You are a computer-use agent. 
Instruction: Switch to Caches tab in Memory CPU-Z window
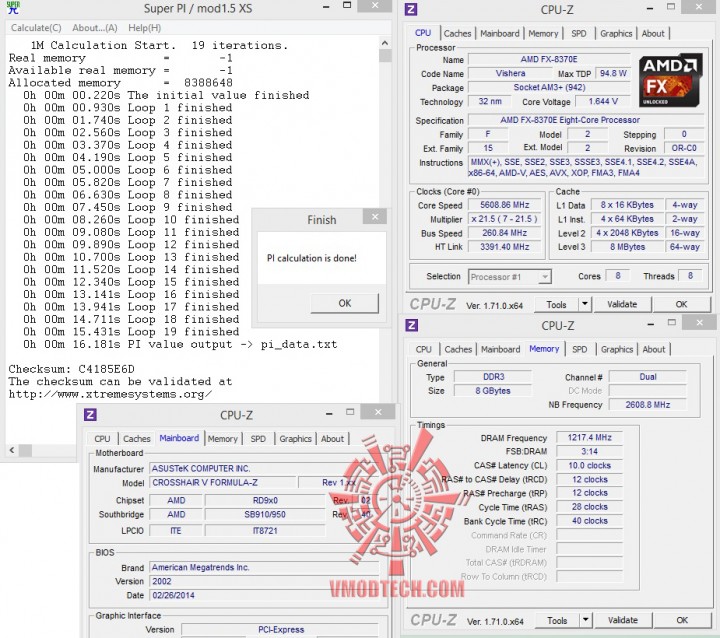(458, 350)
